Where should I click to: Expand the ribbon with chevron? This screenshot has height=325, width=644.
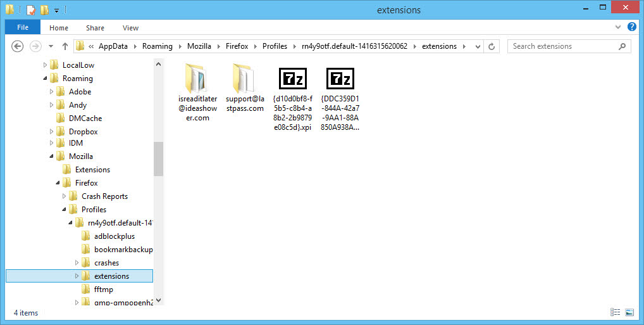617,27
